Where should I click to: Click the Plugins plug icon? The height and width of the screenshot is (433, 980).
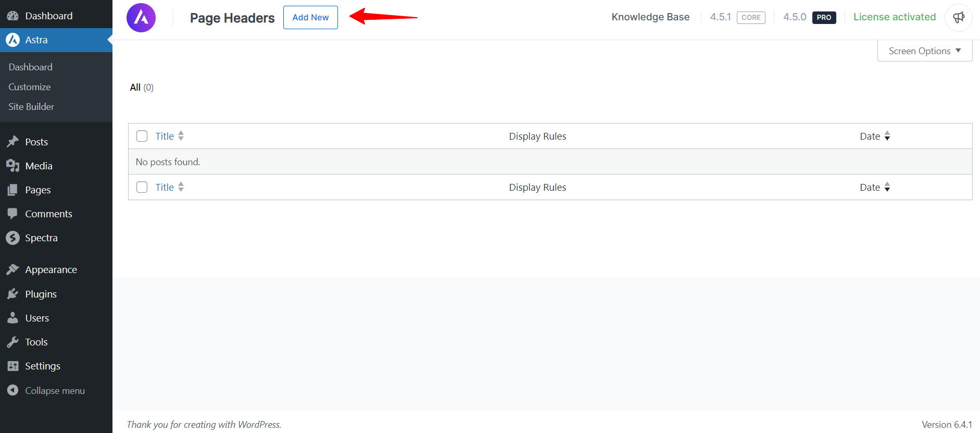(x=12, y=294)
